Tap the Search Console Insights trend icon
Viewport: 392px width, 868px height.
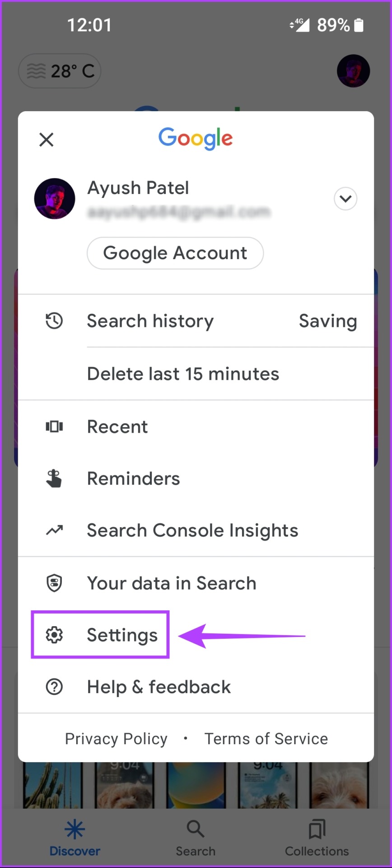54,530
